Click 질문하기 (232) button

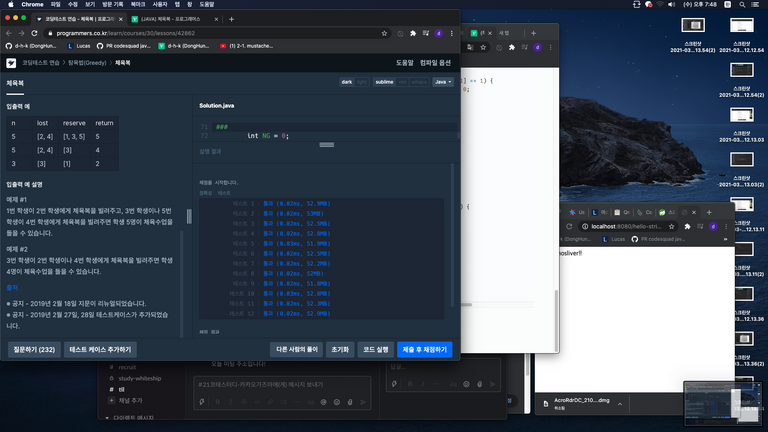tap(34, 350)
